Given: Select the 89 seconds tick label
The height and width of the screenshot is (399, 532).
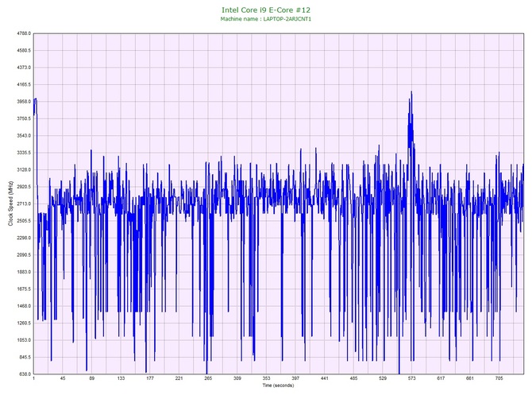Looking at the screenshot, I should (x=92, y=378).
